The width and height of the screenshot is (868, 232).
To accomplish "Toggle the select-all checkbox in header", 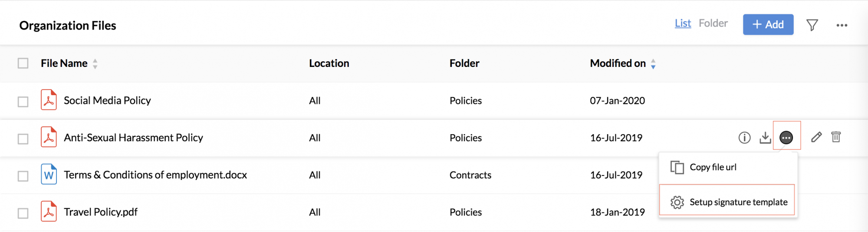I will pyautogui.click(x=23, y=63).
